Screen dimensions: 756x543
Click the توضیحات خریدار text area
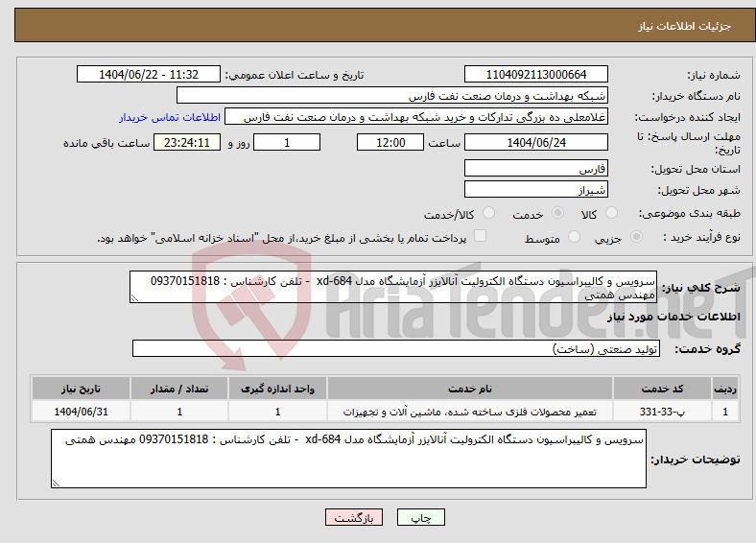348,459
